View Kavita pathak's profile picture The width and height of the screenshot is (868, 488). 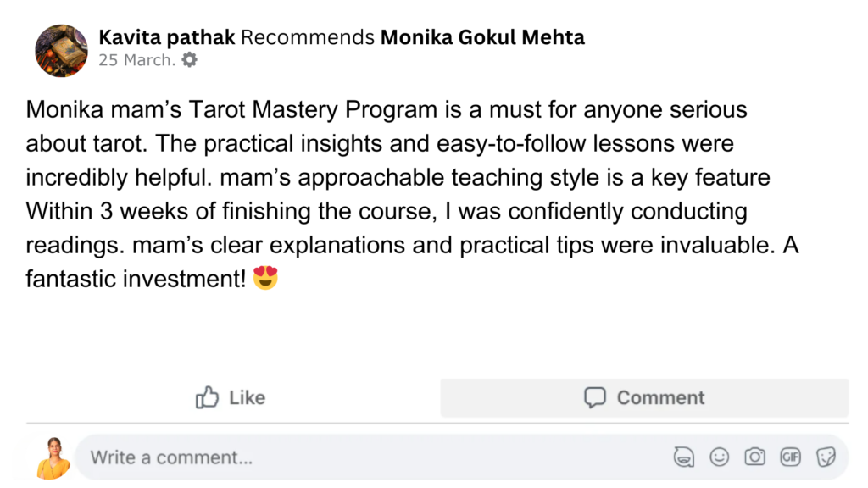[x=61, y=50]
